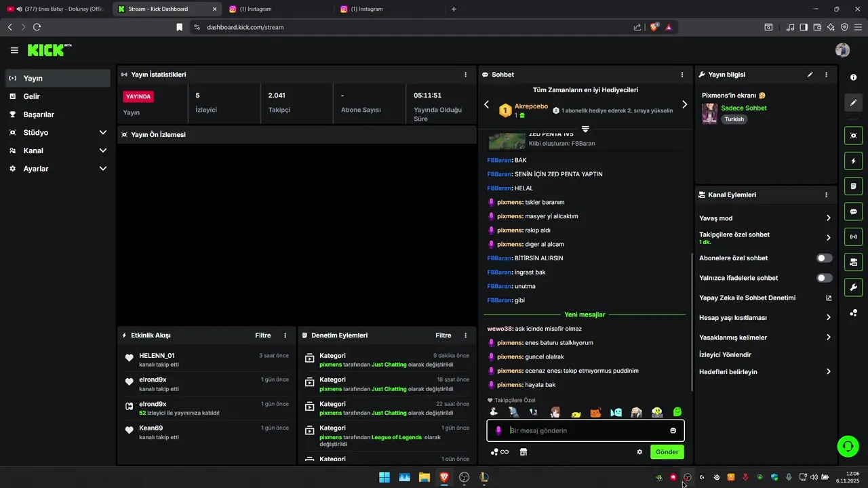The height and width of the screenshot is (488, 868).
Task: Open File Explorer from taskbar
Action: (x=424, y=477)
